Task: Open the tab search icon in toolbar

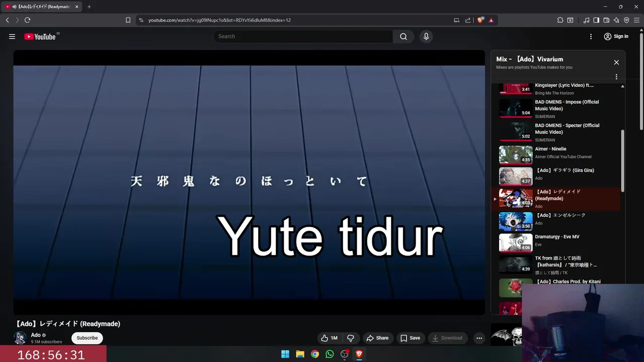Action: tap(570, 20)
